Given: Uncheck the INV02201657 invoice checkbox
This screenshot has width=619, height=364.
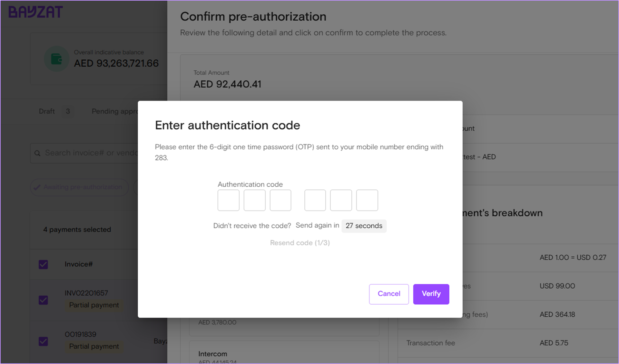Looking at the screenshot, I should (43, 300).
